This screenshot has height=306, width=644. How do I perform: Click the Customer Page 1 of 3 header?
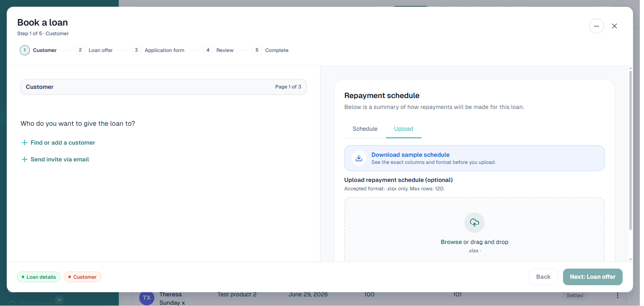click(x=163, y=87)
